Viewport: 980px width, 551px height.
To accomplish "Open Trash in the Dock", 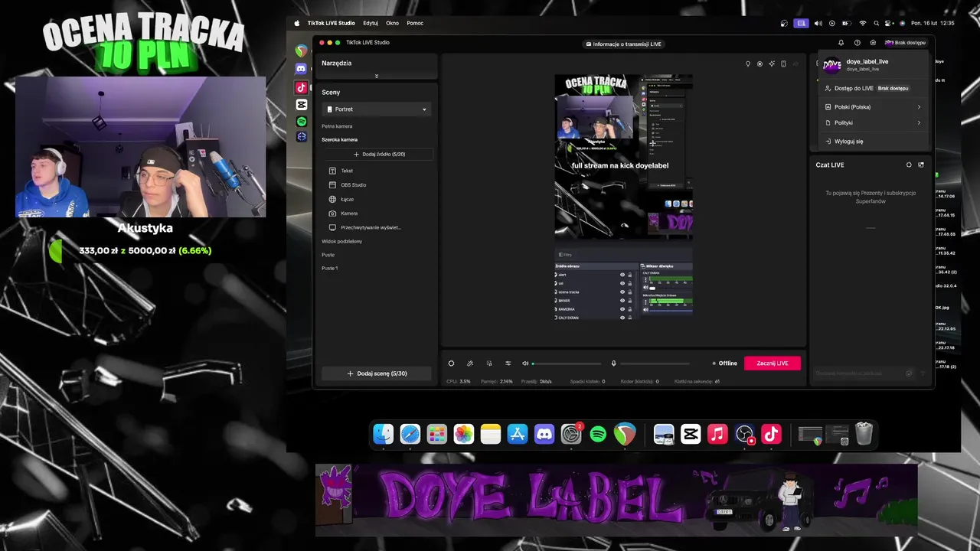I will pos(864,434).
